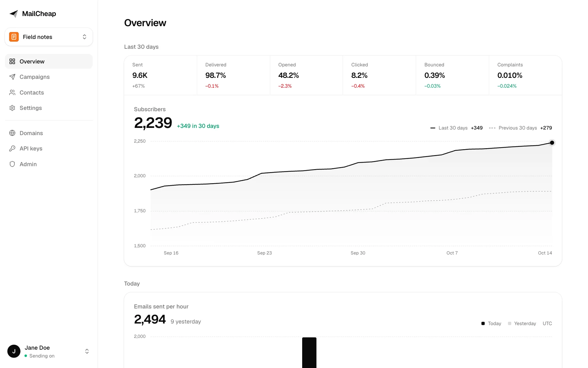Click the Jane Doe avatar circle
The width and height of the screenshot is (588, 368).
[14, 351]
